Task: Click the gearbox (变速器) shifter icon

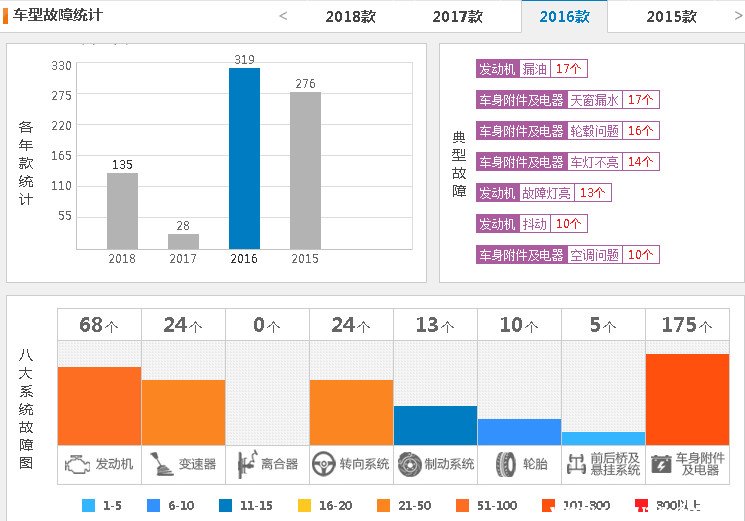Action: click(x=160, y=464)
